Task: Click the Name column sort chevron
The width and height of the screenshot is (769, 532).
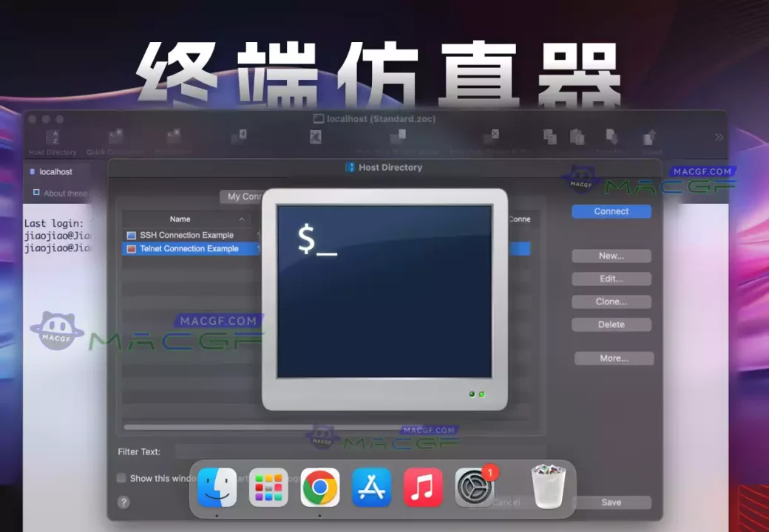Action: coord(241,219)
